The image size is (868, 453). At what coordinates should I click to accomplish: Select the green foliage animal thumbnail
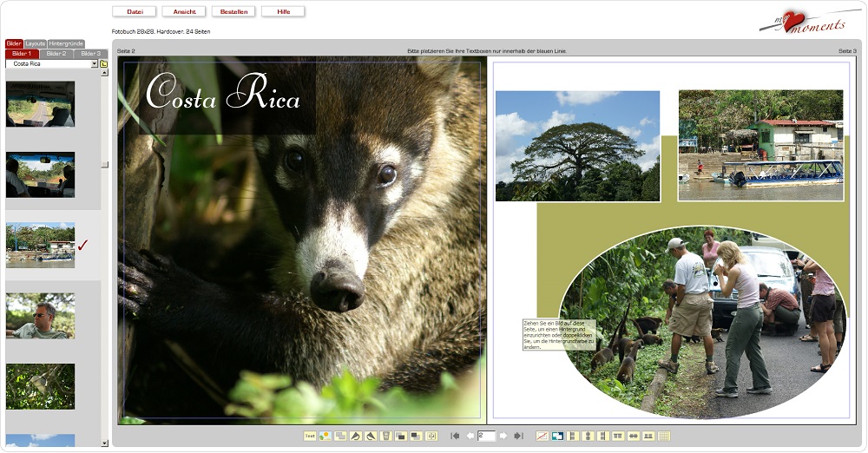[41, 386]
